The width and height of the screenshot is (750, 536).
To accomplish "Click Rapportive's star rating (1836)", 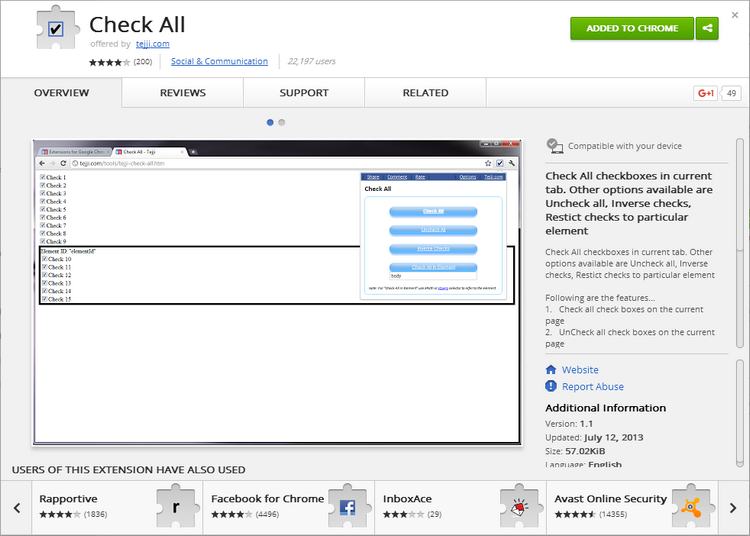I will [x=73, y=514].
